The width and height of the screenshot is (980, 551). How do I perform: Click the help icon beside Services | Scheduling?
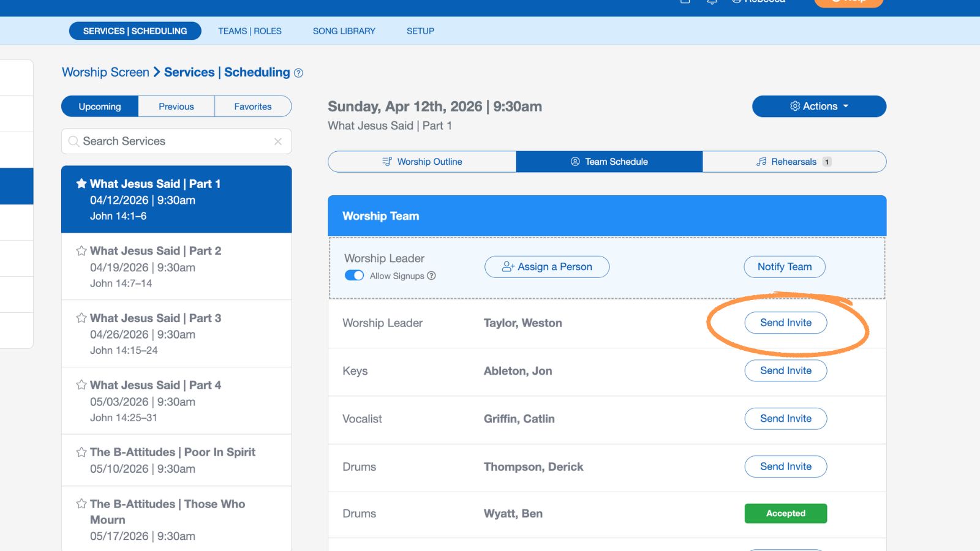(x=299, y=72)
